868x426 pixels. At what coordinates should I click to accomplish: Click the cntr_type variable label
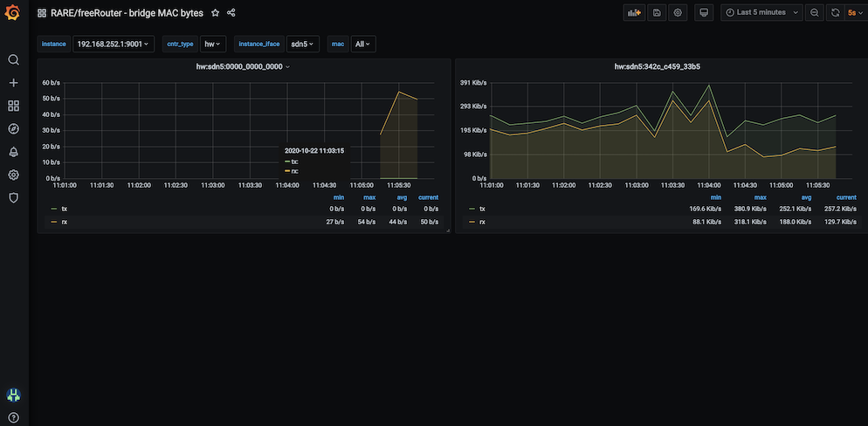point(180,44)
